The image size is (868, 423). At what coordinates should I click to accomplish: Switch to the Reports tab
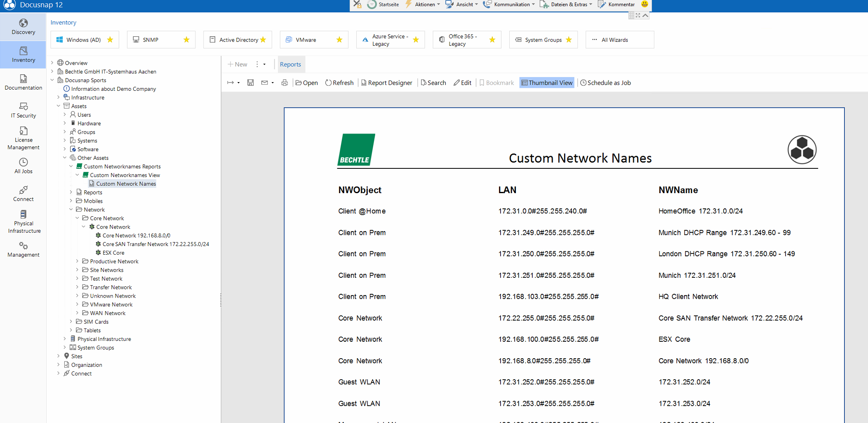point(290,64)
